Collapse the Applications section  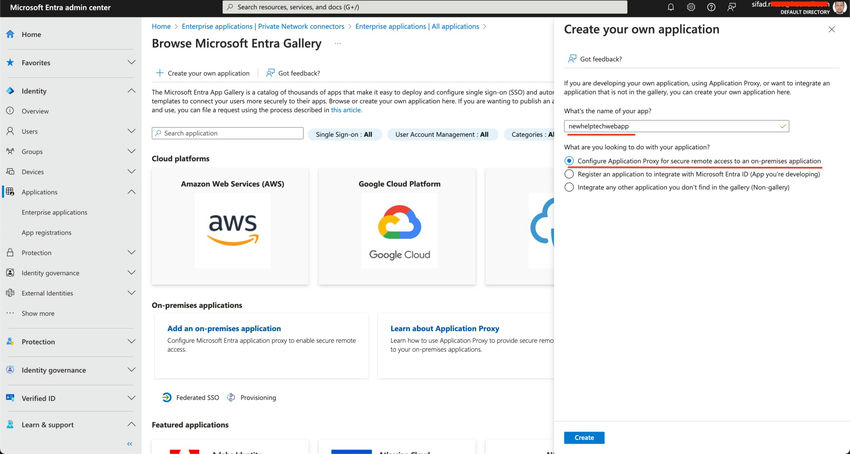click(131, 192)
